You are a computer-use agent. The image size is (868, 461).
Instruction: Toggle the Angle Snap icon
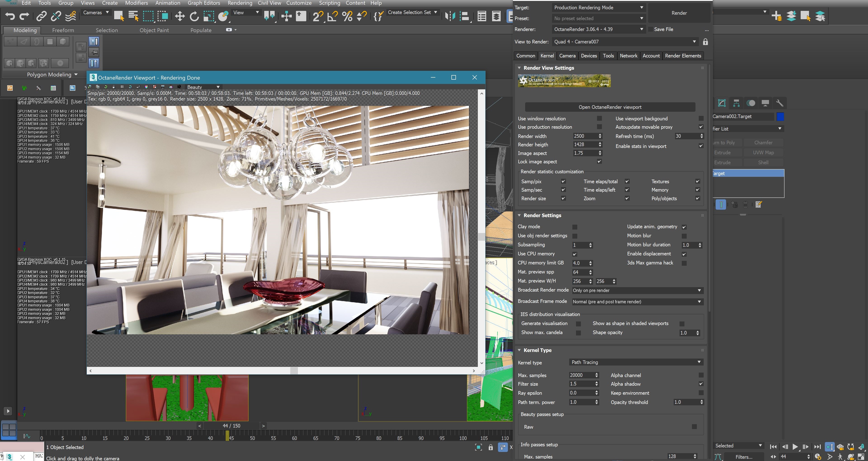point(332,16)
